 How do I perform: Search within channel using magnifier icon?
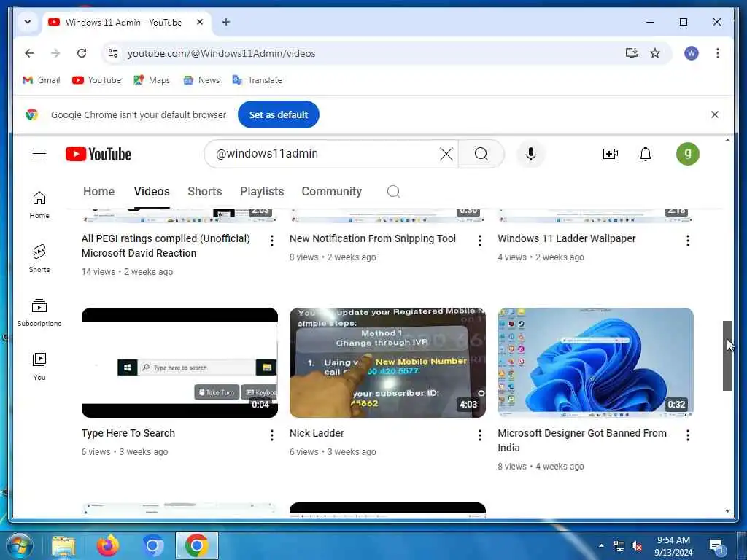[393, 192]
